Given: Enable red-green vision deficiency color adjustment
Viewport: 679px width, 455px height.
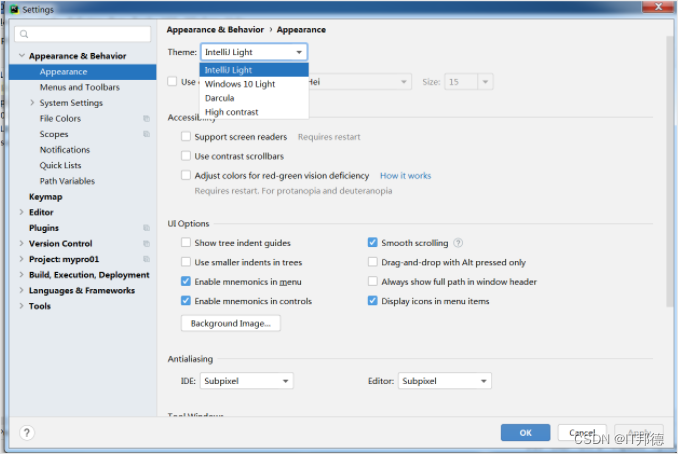Looking at the screenshot, I should (x=186, y=176).
